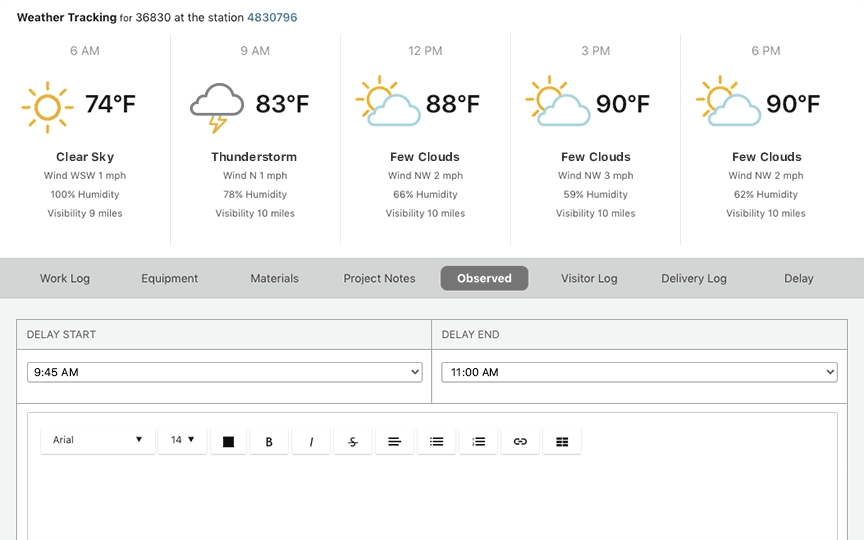Open weather station 4830796 link
Image resolution: width=864 pixels, height=540 pixels.
(272, 18)
